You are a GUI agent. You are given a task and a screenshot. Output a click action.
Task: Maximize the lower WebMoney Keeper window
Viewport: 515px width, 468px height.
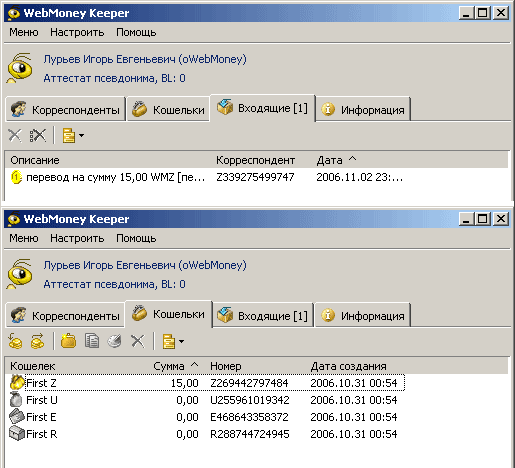[x=482, y=219]
